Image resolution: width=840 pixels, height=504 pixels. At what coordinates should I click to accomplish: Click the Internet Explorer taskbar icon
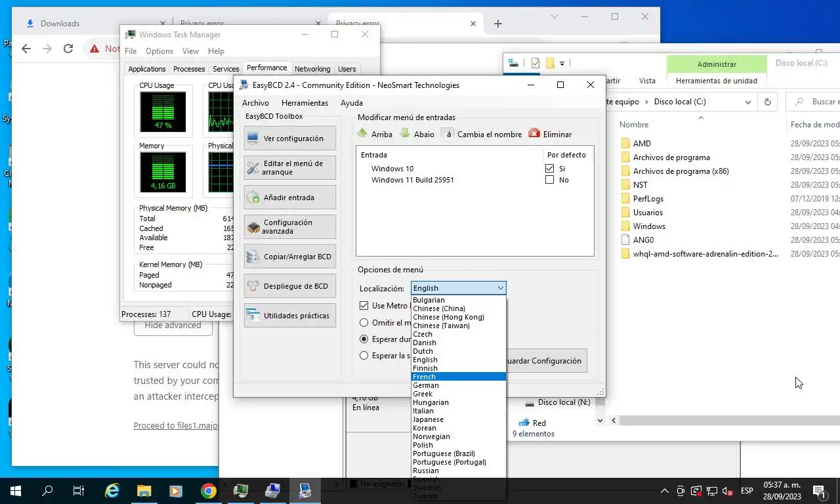(x=112, y=491)
